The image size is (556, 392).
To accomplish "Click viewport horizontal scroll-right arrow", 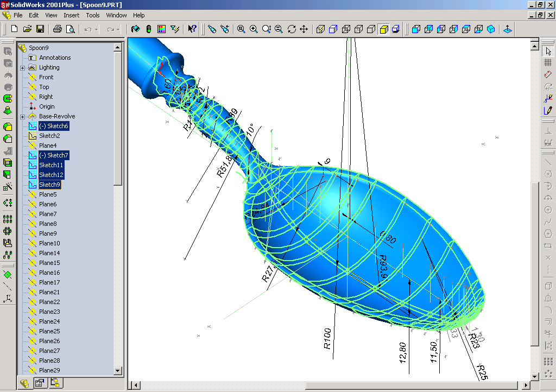I will tap(526, 385).
